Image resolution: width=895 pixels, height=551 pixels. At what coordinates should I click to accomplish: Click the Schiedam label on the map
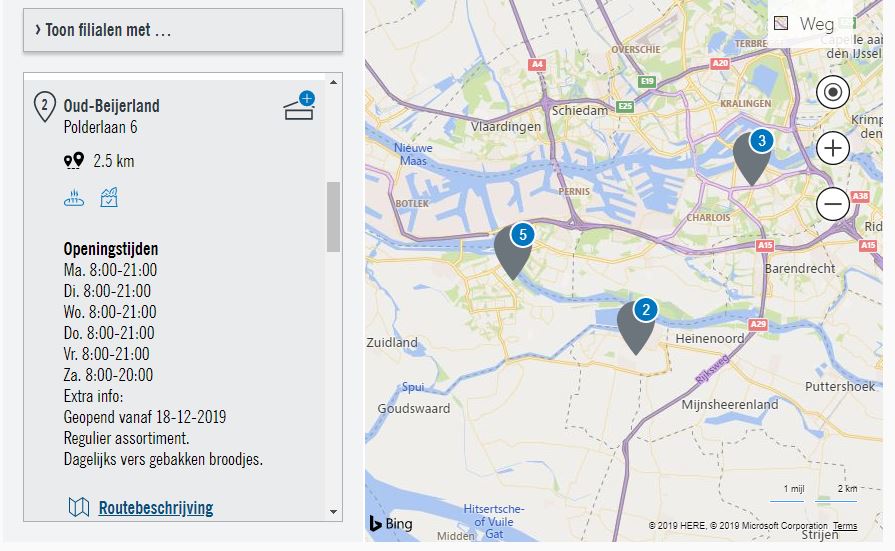click(579, 111)
